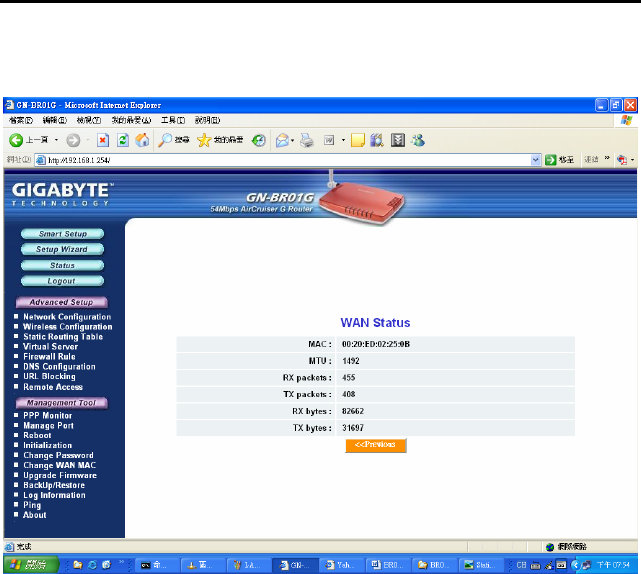Expand the Edit icon dropdown arrow
Image resolution: width=641 pixels, height=574 pixels.
point(343,140)
